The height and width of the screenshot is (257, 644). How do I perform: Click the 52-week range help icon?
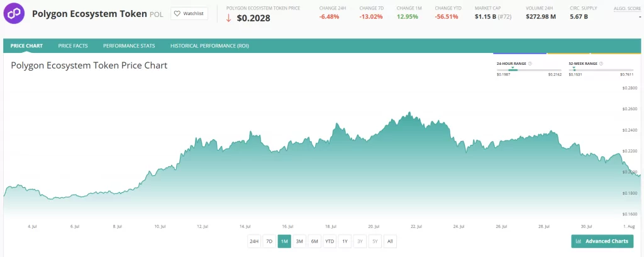[x=602, y=64]
